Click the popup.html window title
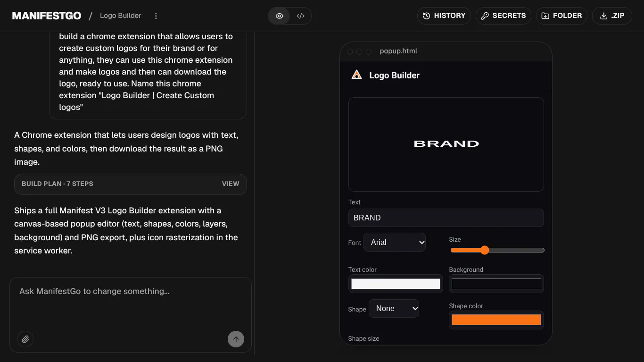 [398, 51]
